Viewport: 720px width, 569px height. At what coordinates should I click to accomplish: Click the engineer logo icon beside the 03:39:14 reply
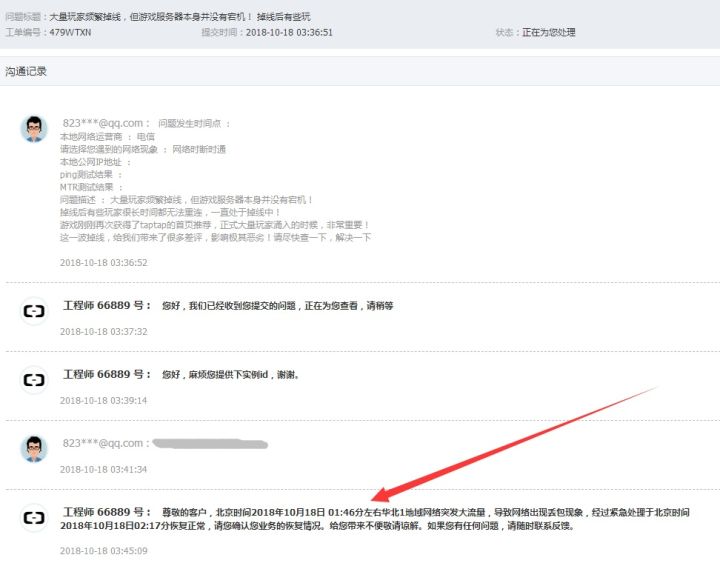34,380
